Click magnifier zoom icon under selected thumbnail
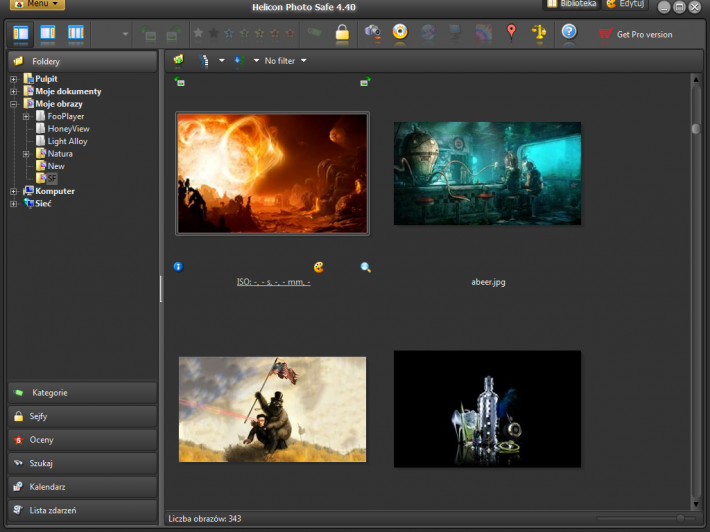 point(365,267)
